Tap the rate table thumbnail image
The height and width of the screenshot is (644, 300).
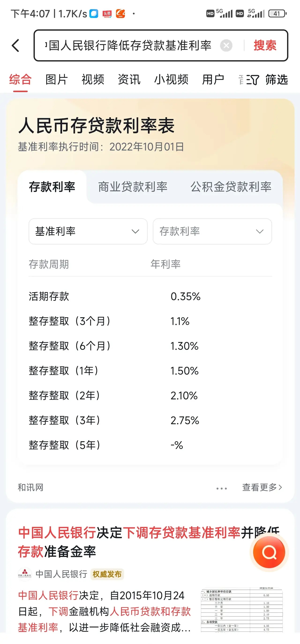242,610
